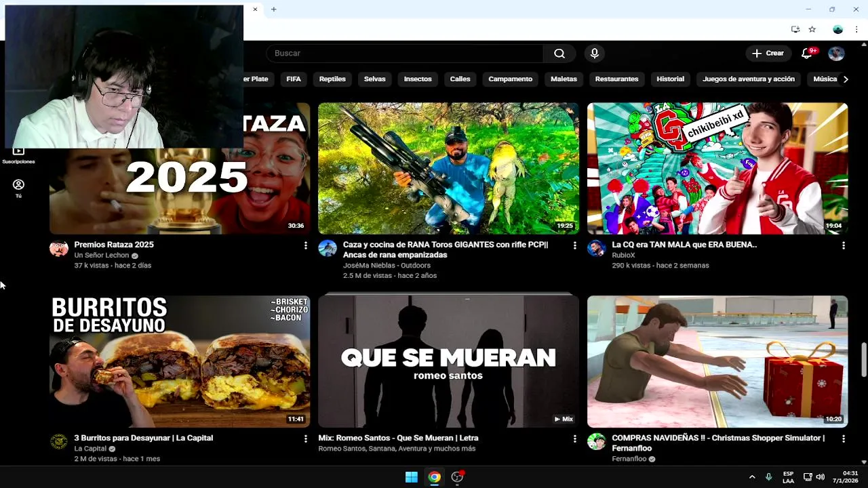The height and width of the screenshot is (488, 868).
Task: Open options for Premios Rataza 2025
Action: (x=306, y=245)
